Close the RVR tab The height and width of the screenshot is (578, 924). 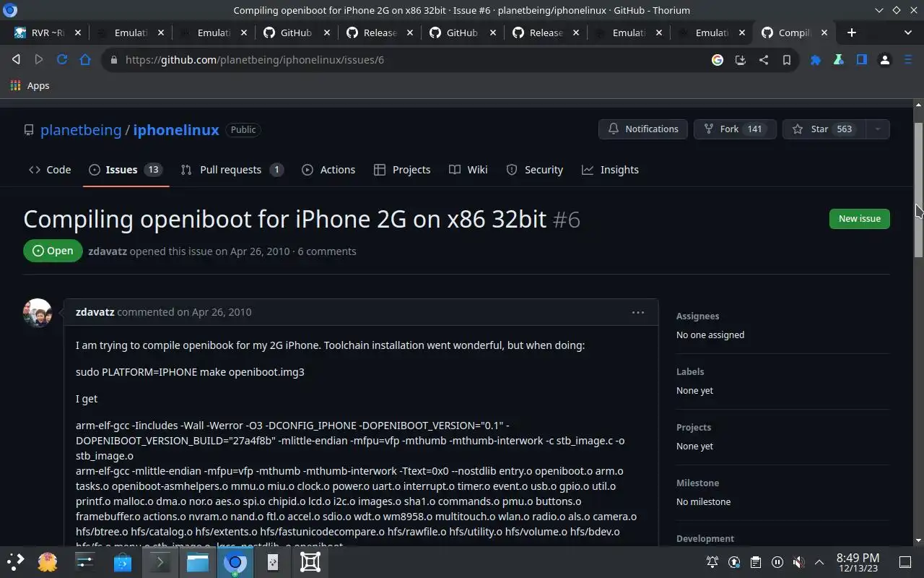[x=77, y=33]
